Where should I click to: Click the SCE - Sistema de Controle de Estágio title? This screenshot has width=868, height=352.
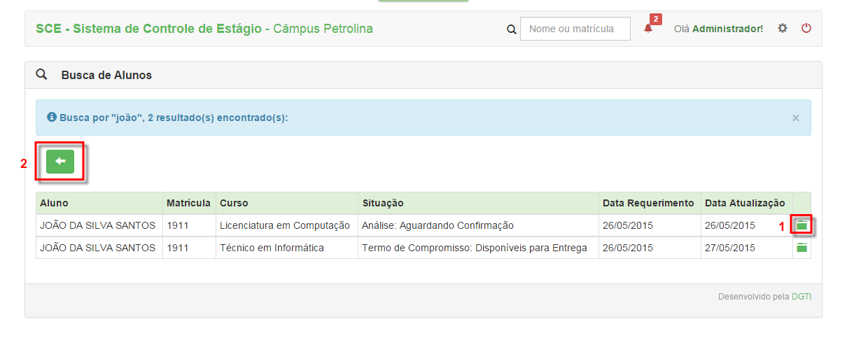[x=148, y=29]
